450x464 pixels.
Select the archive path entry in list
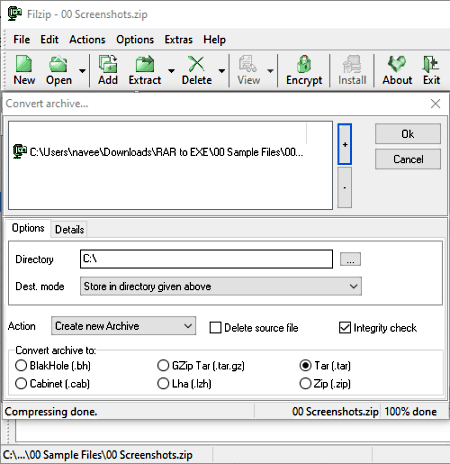click(x=158, y=152)
